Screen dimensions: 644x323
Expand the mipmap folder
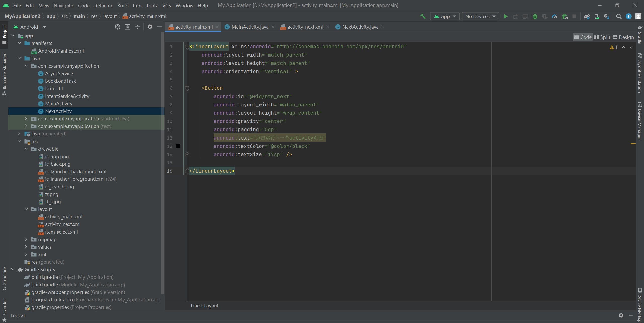[x=26, y=239]
